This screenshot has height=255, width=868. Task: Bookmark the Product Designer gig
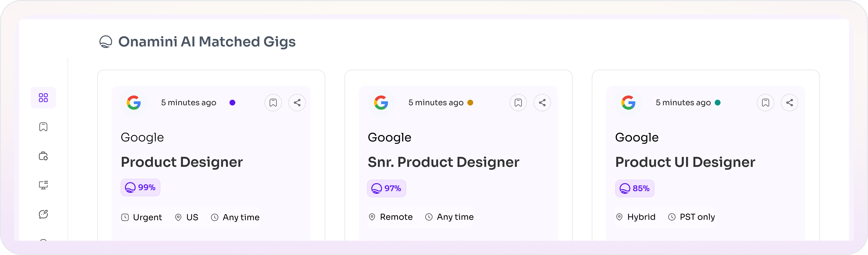pos(273,103)
